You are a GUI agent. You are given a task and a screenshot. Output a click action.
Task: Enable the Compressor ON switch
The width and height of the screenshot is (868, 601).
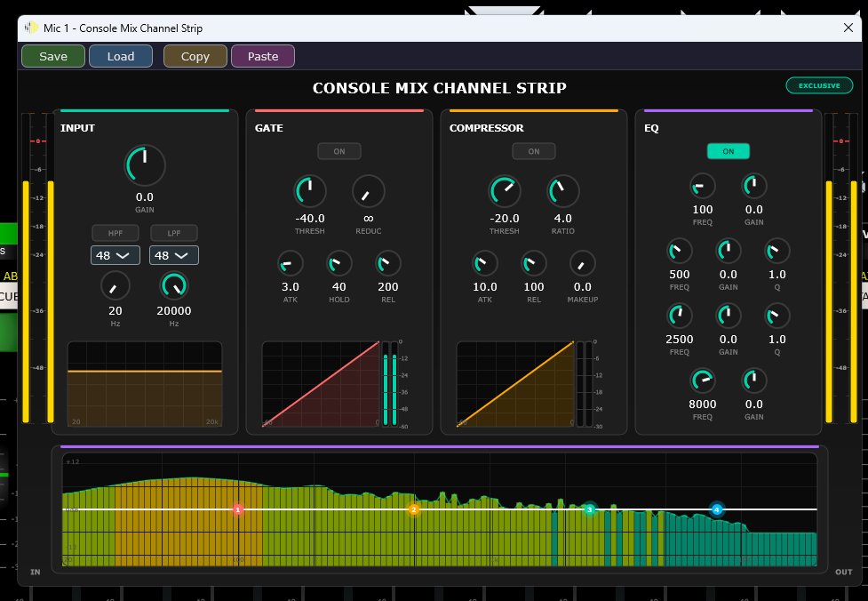[534, 151]
